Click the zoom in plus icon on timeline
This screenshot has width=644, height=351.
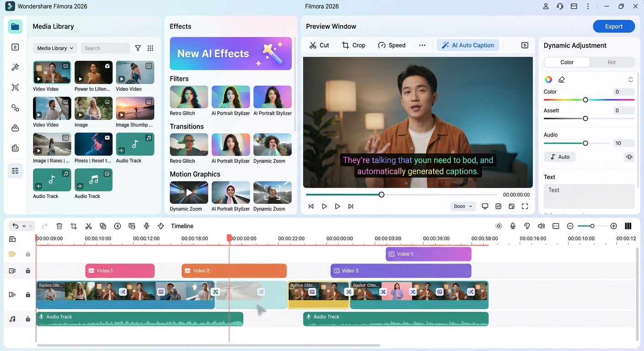pos(614,226)
